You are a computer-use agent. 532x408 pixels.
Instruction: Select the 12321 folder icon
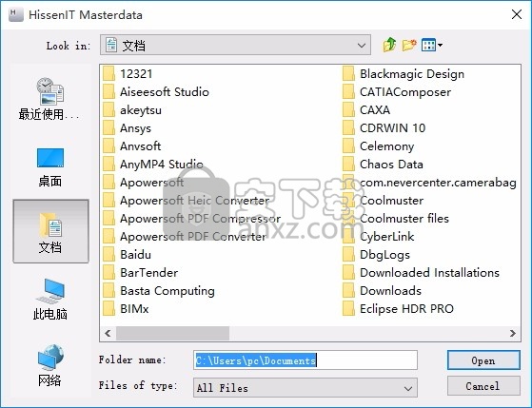pyautogui.click(x=108, y=73)
